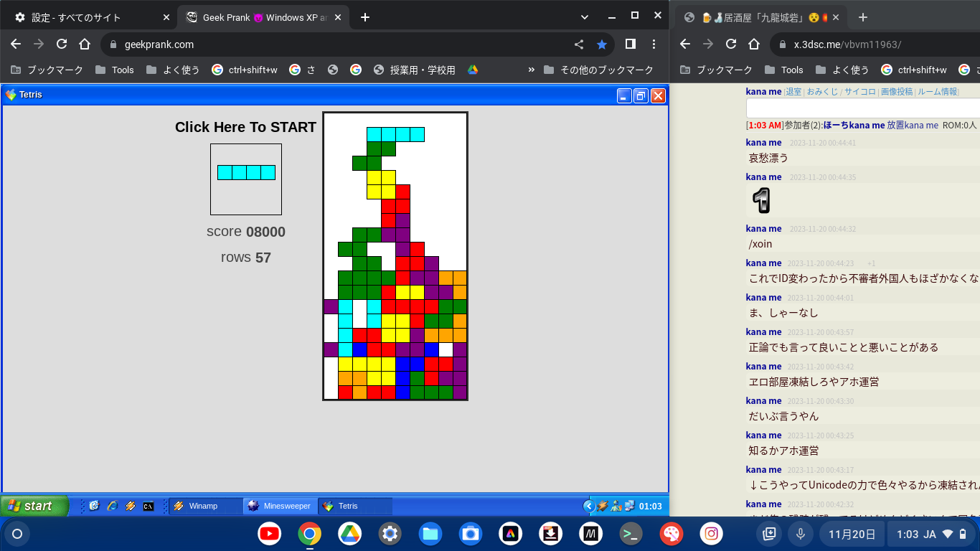980x551 pixels.
Task: Click the Tetris rows 57 value
Action: tap(263, 258)
